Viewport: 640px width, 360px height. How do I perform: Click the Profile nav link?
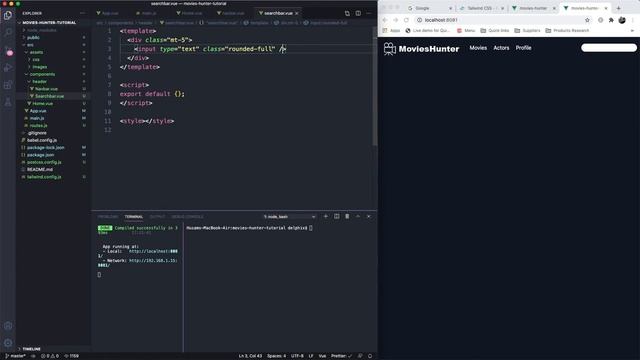coord(523,48)
